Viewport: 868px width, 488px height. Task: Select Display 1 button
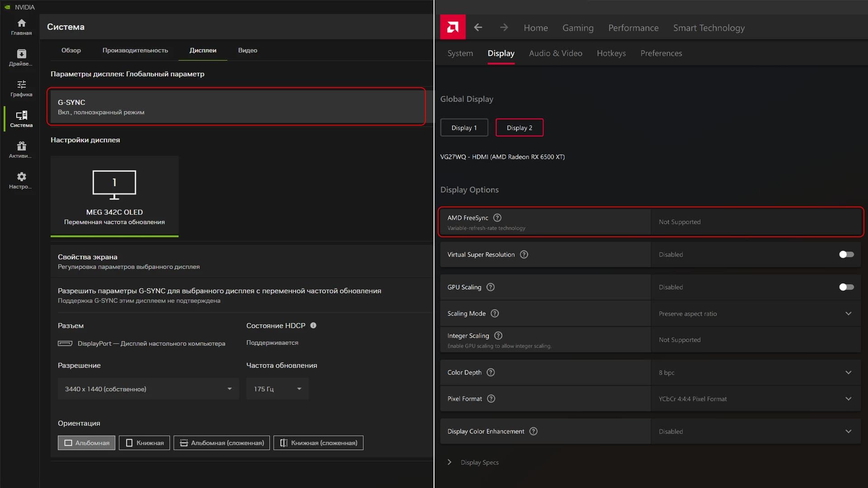(464, 127)
